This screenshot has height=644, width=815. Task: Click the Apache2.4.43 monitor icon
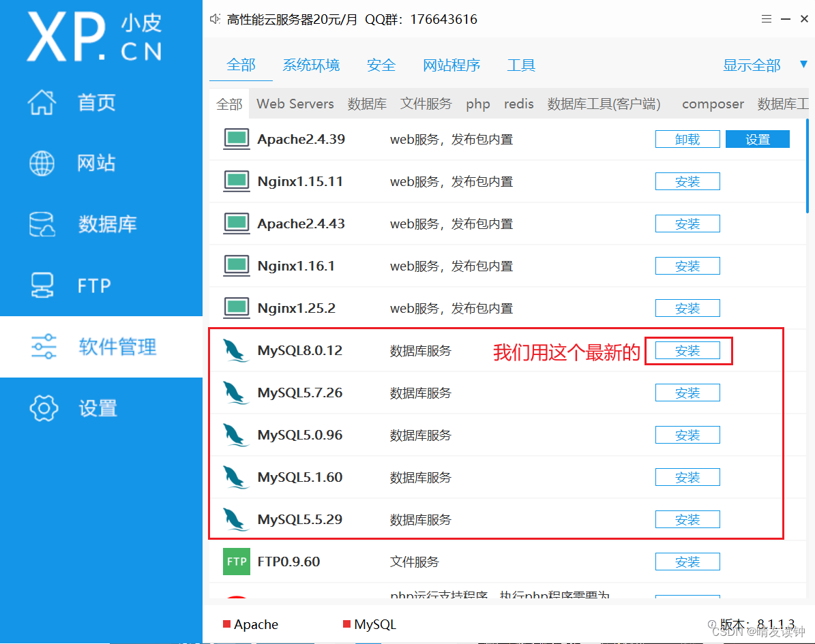[237, 224]
